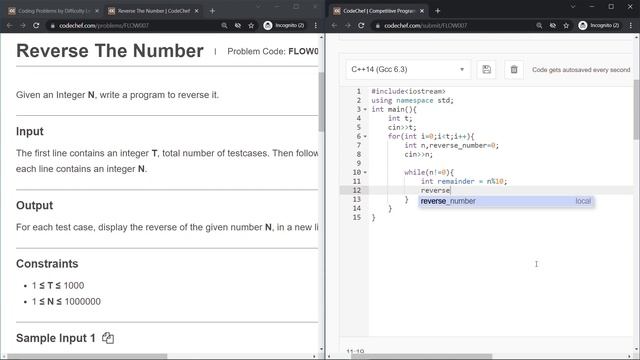Click the 'Constraints' section heading
Viewport: 640px width, 360px height.
point(47,264)
